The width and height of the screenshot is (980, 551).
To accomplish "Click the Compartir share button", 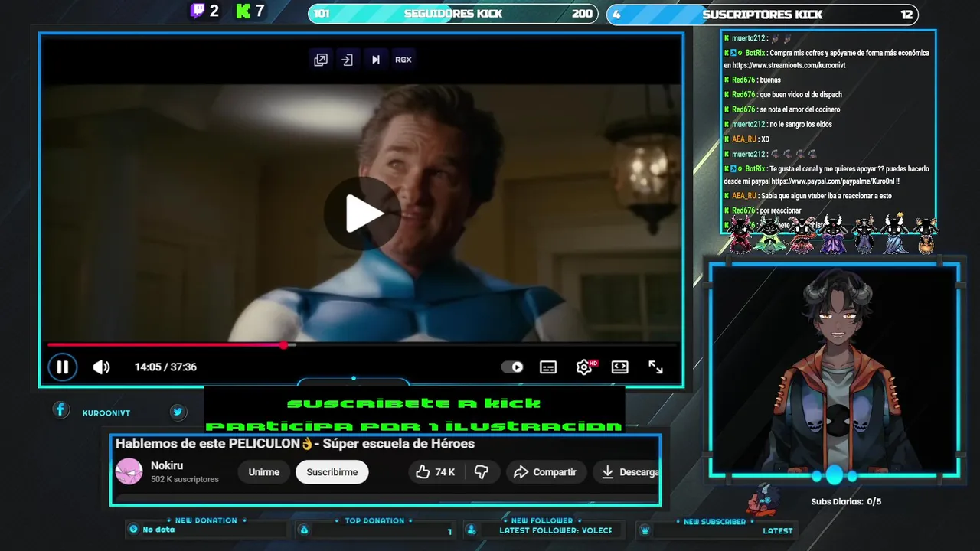I will 545,472.
